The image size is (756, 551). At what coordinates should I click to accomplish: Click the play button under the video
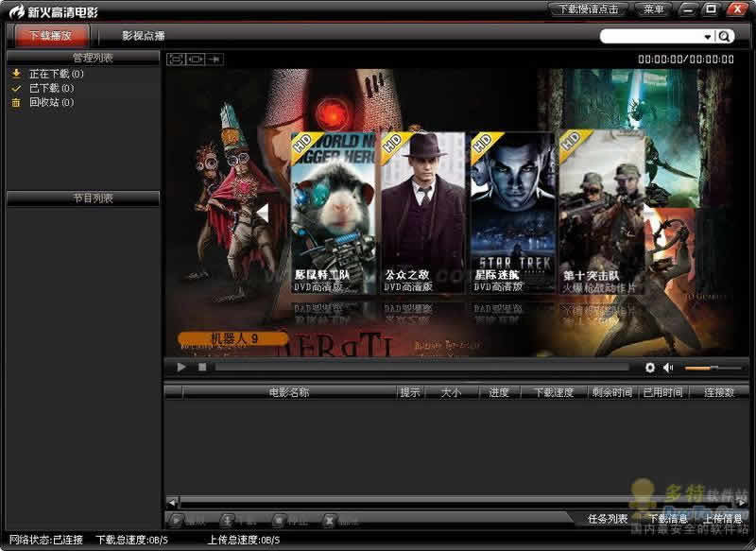click(x=181, y=368)
